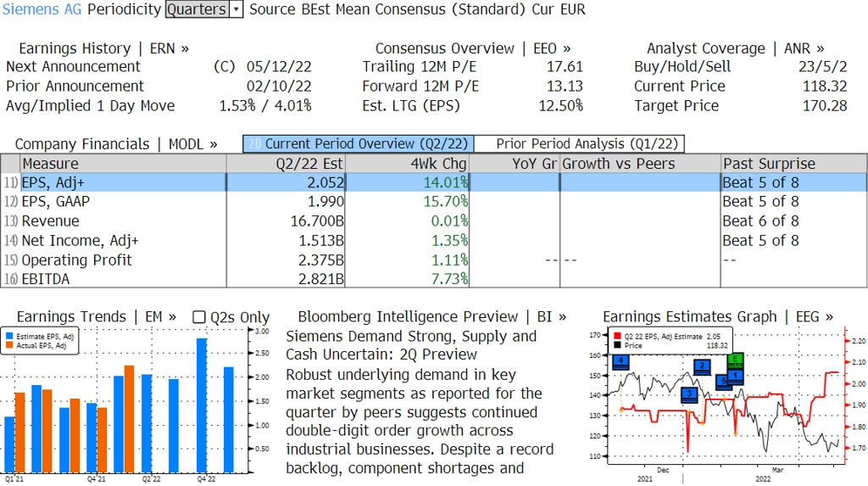The height and width of the screenshot is (486, 868).
Task: Click the Est. LTG (EPS) 12.50% value
Action: [561, 106]
